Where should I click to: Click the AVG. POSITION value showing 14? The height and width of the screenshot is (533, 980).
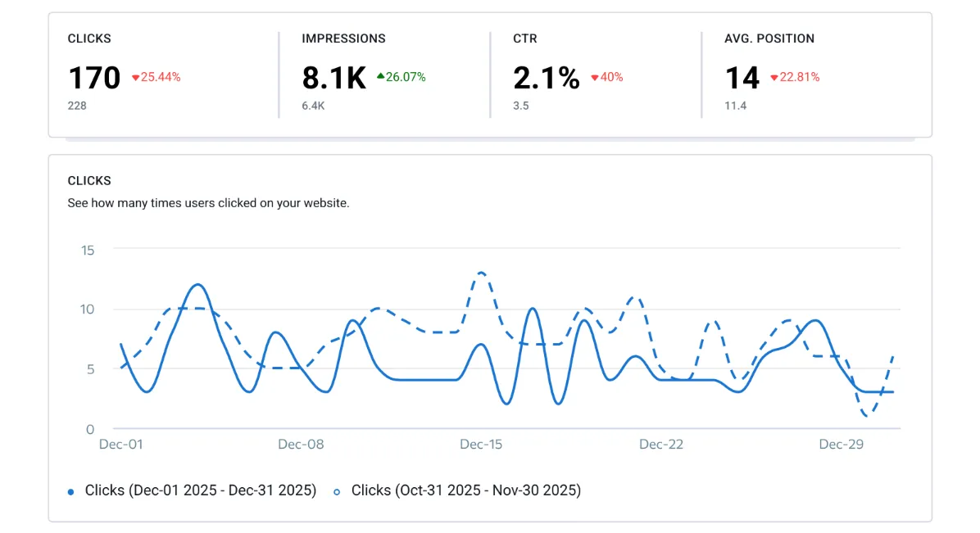(x=743, y=78)
